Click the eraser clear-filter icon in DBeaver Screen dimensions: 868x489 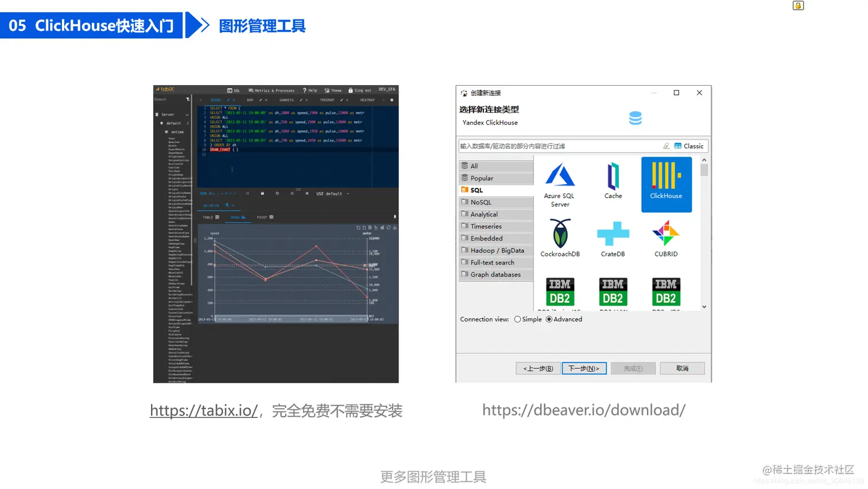click(x=666, y=146)
